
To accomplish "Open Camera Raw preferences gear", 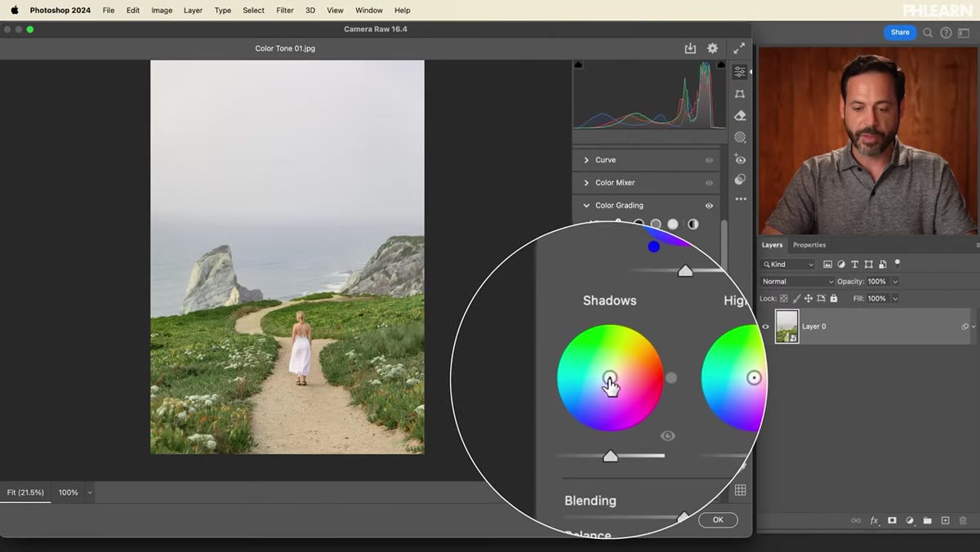I will (x=712, y=48).
